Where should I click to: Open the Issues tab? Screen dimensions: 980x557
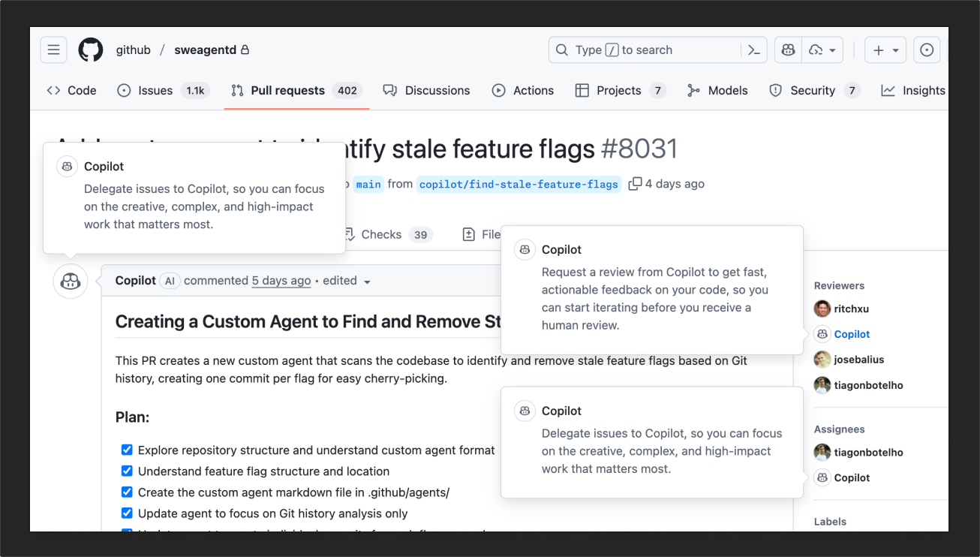164,90
